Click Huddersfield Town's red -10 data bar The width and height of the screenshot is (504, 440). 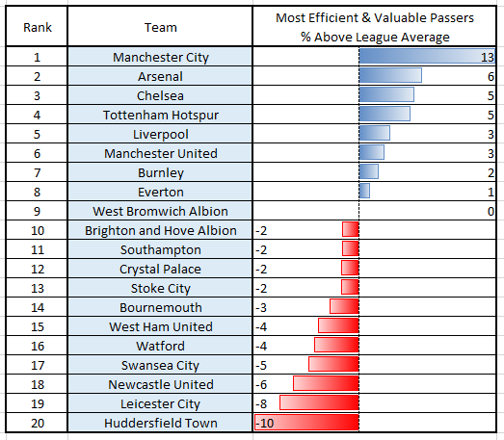pos(306,423)
